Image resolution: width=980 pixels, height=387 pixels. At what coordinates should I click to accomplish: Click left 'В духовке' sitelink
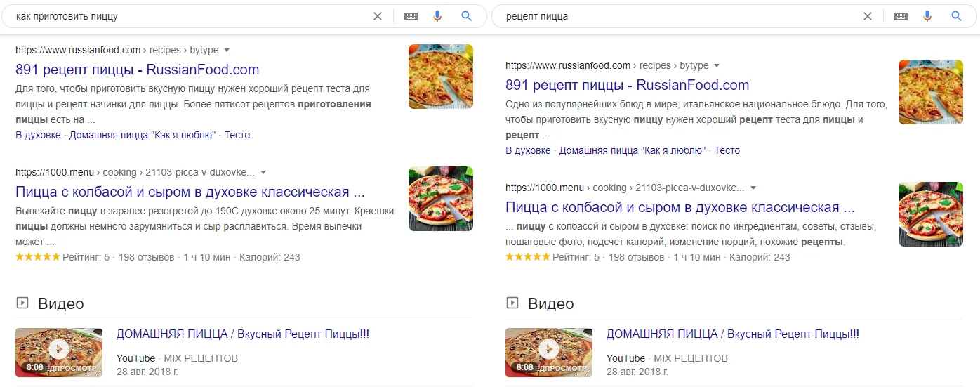point(38,135)
